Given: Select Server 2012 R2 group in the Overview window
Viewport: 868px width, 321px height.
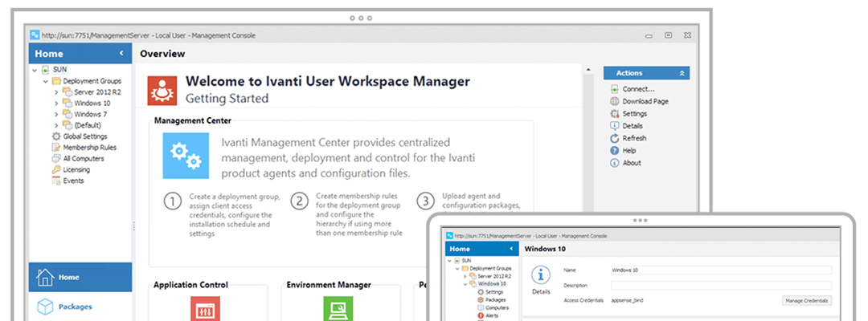Looking at the screenshot, I should coord(92,92).
